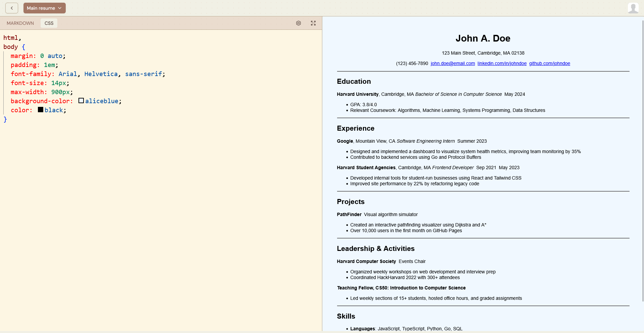Screen dimensions: 644x333
Task: Click the black color swatch in CSS
Action: tap(40, 109)
